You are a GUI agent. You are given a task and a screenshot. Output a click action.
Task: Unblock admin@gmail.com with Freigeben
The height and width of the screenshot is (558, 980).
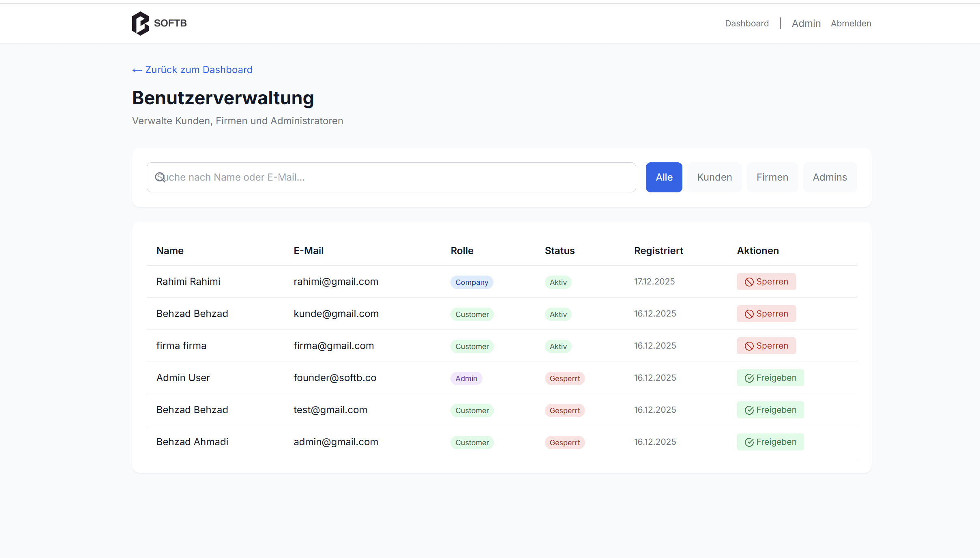point(770,442)
